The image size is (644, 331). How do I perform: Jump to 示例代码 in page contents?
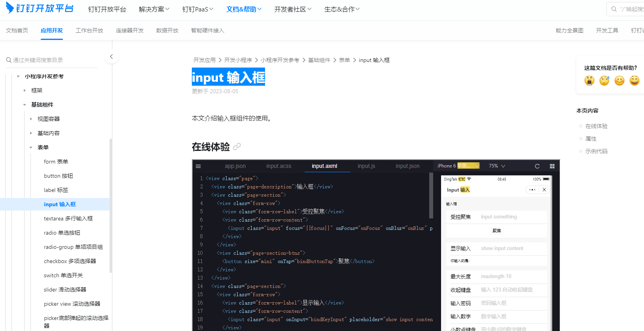coord(597,151)
